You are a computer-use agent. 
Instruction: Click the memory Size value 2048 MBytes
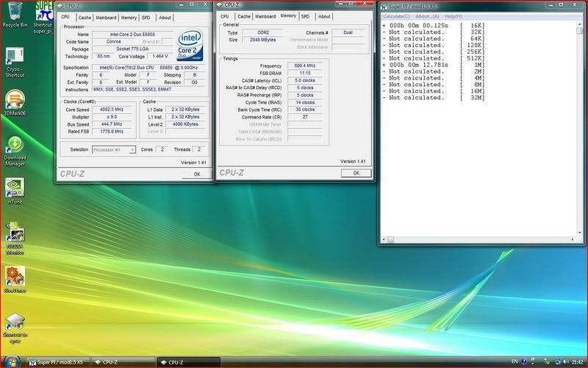pos(263,40)
